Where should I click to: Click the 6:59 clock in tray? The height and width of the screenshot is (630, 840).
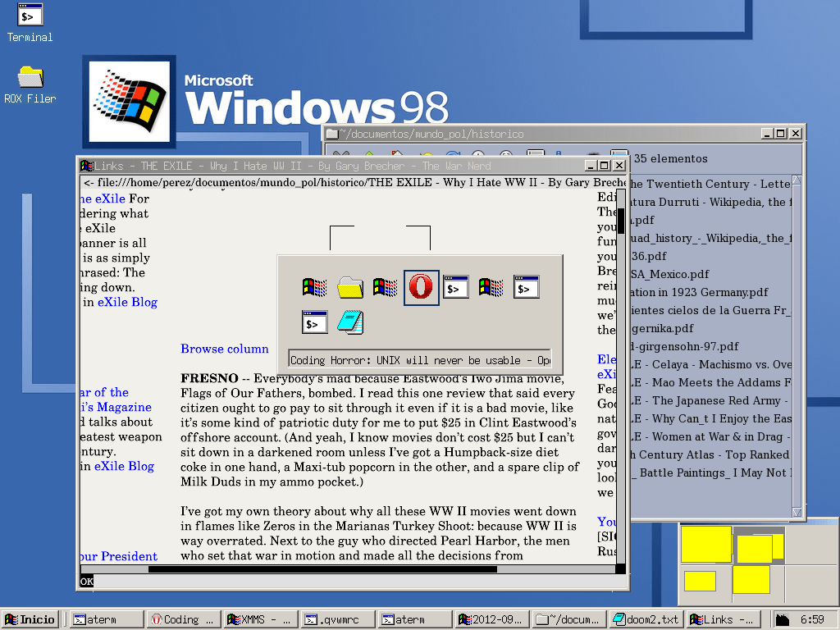click(x=812, y=620)
